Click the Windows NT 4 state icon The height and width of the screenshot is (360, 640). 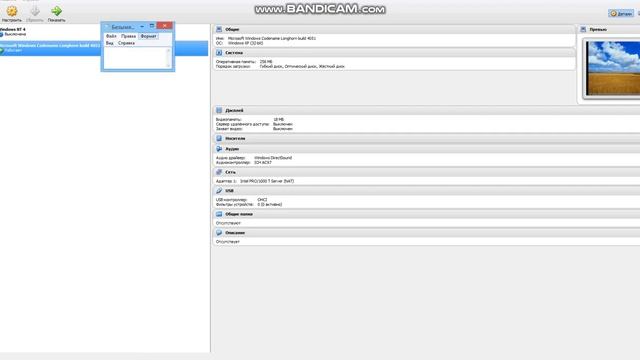pos(2,35)
